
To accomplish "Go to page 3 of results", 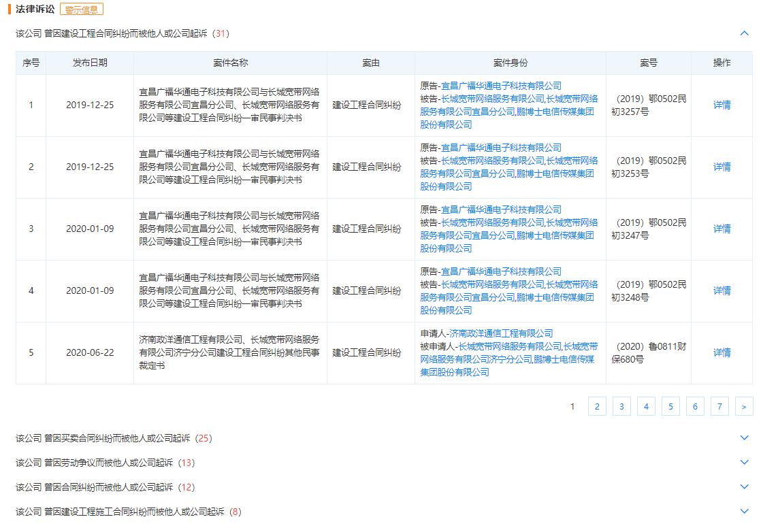I will [x=621, y=406].
